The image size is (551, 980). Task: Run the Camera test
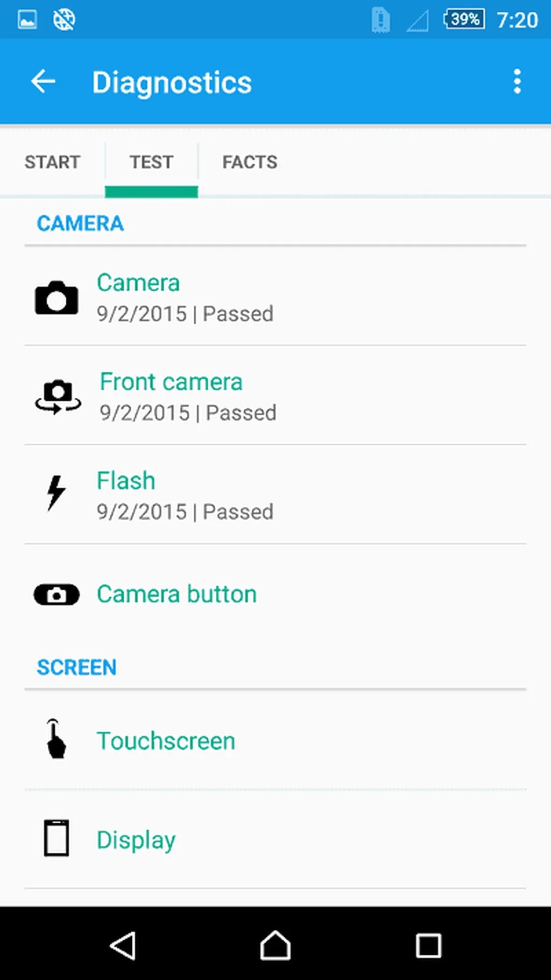pos(185,297)
